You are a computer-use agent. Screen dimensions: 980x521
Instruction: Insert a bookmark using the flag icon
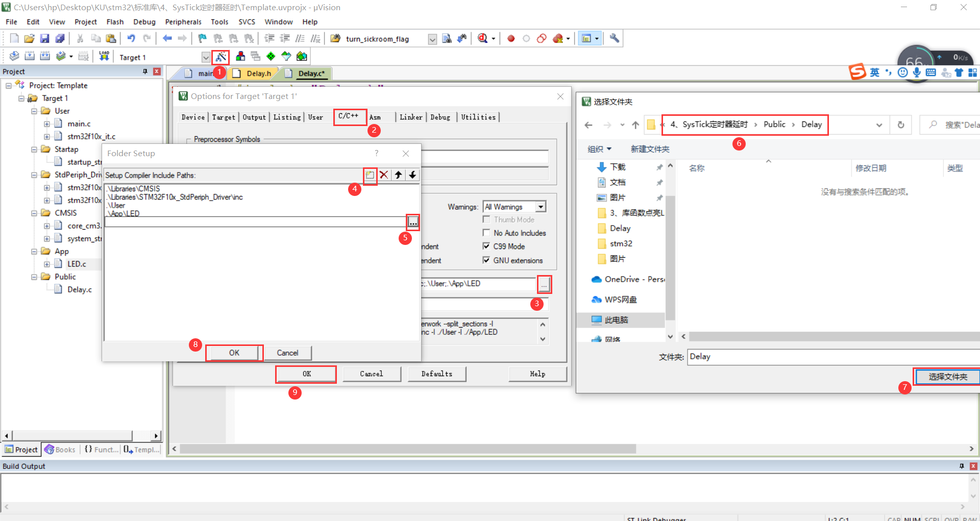point(203,38)
